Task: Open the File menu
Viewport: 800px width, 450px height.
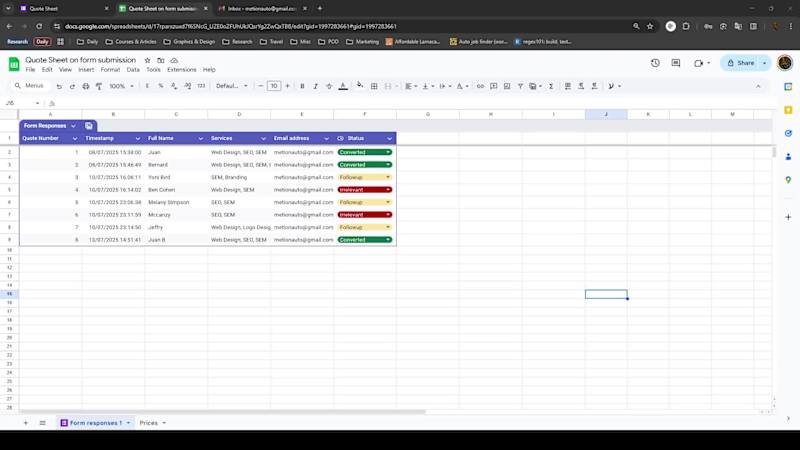Action: tap(31, 70)
